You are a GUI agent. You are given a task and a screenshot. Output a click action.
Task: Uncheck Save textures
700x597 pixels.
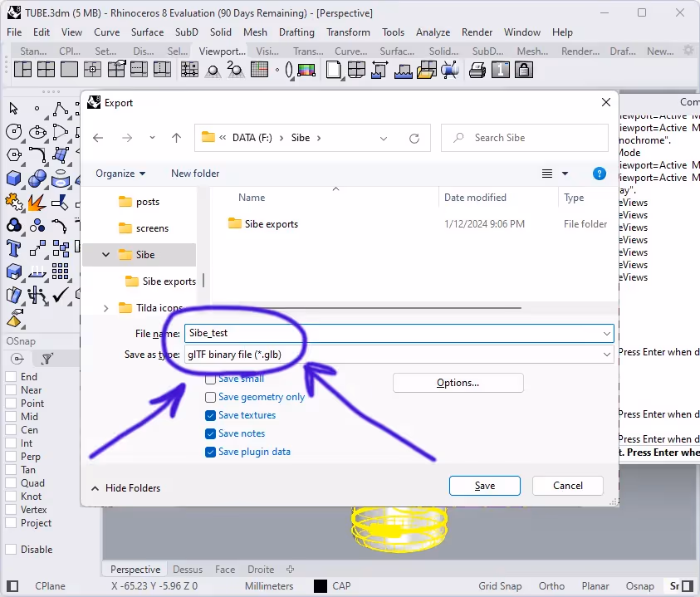210,415
